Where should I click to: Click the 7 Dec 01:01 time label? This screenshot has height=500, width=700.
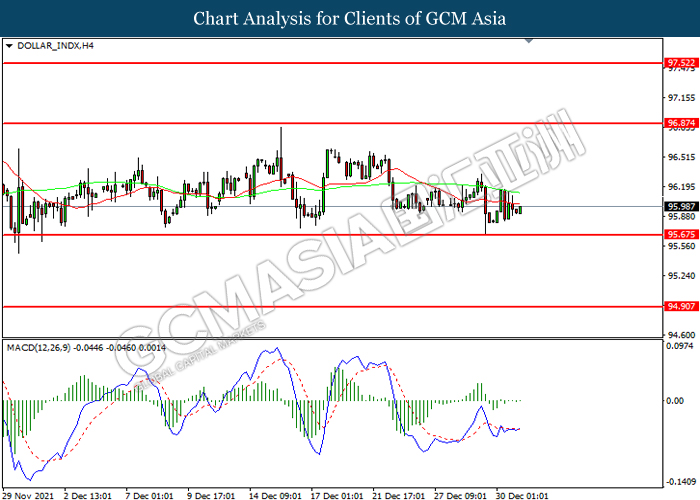152,496
